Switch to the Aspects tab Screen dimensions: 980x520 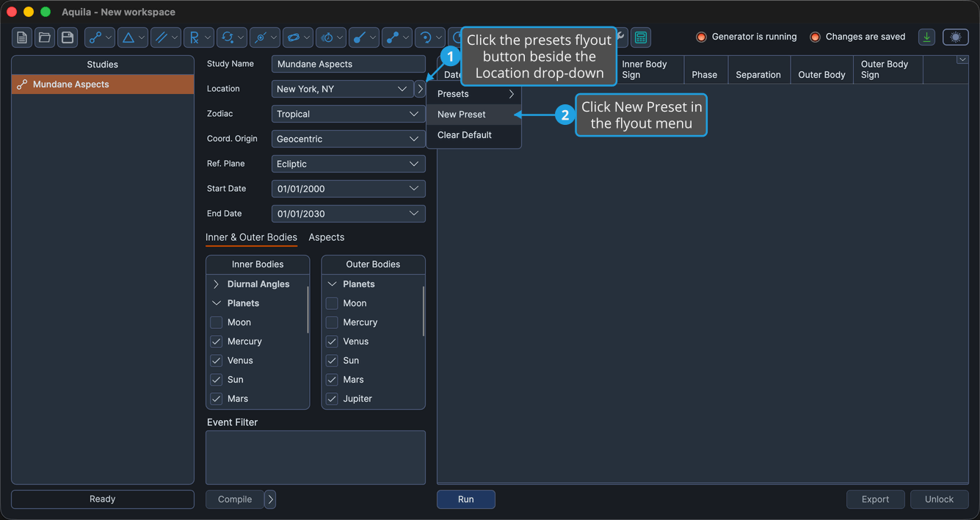tap(327, 237)
